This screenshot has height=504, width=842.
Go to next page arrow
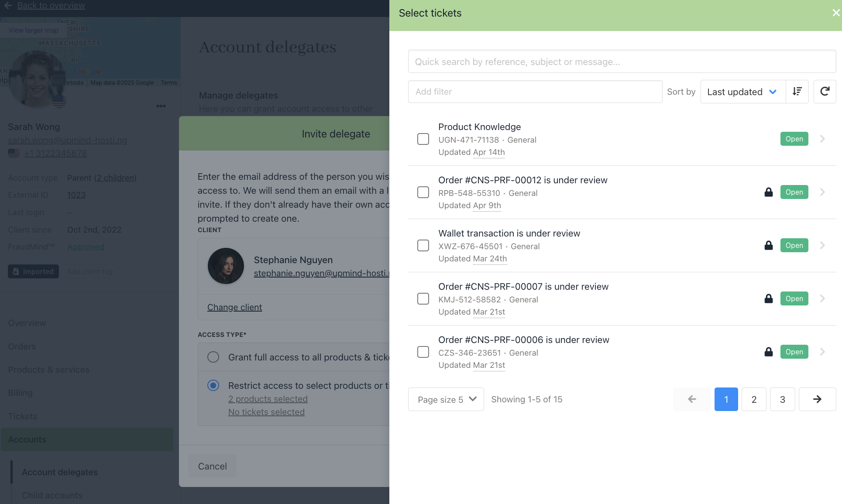[x=817, y=399]
